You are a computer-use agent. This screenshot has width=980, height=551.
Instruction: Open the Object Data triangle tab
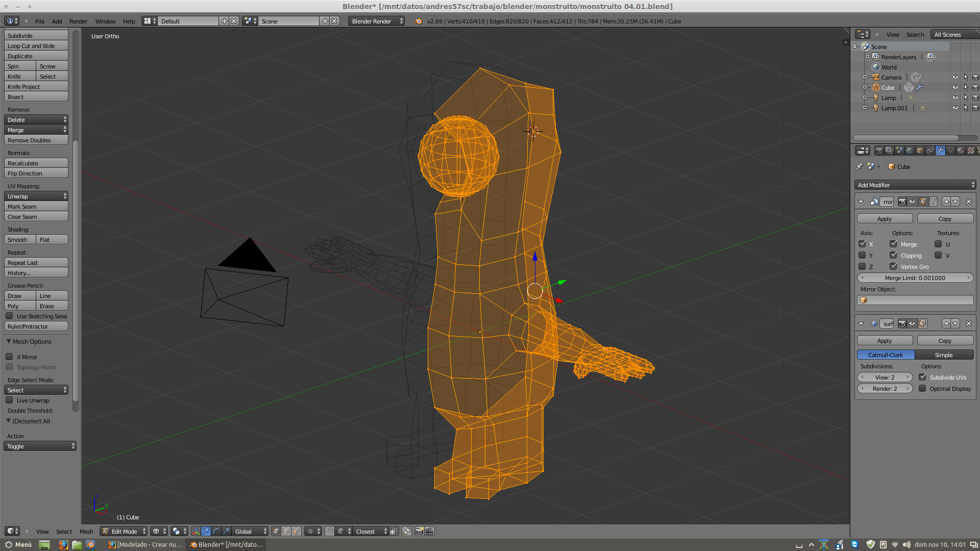[950, 151]
